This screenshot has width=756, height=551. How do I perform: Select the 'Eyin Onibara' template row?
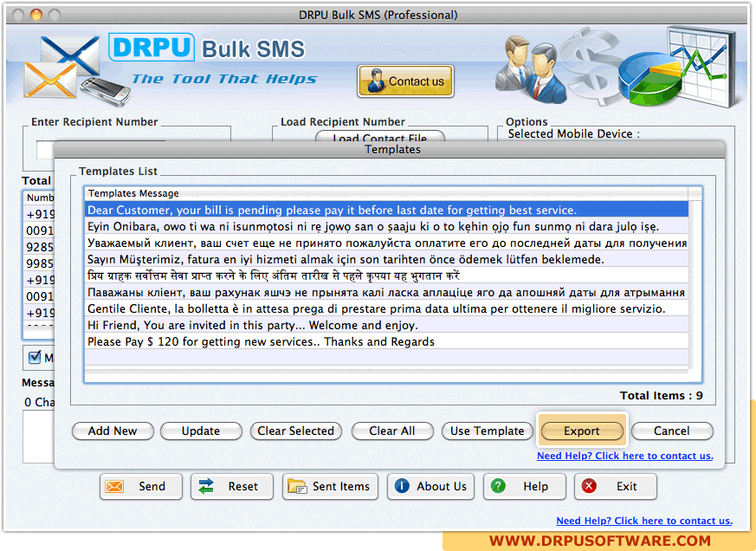pos(387,226)
